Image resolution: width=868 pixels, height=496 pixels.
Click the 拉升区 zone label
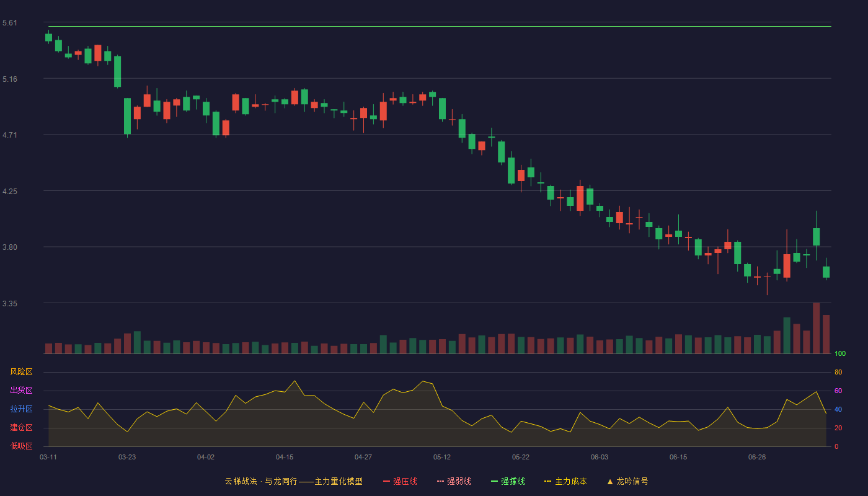[21, 409]
